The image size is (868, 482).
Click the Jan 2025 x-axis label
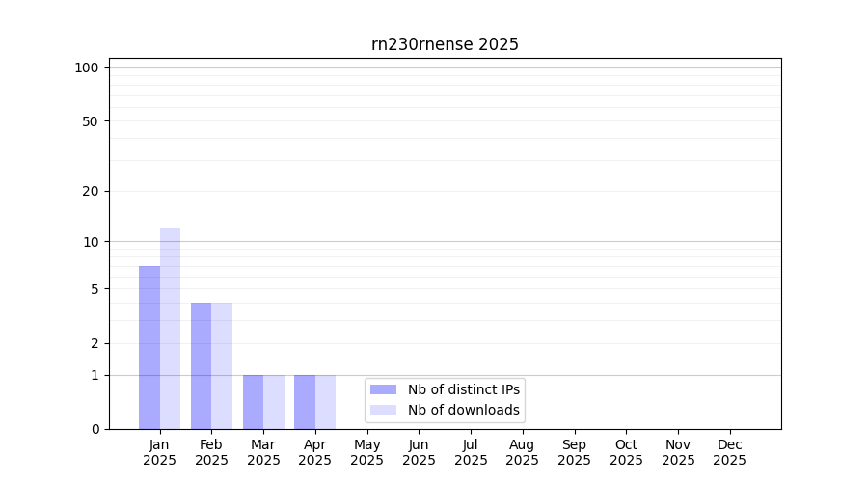[159, 452]
